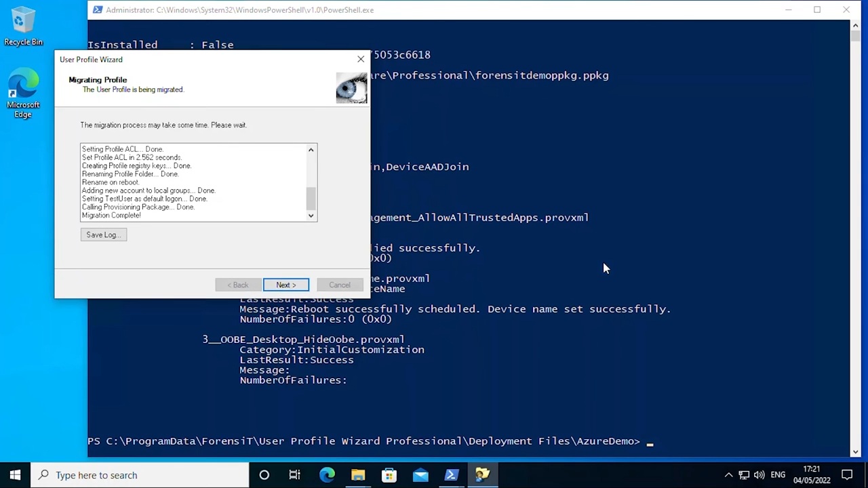Screen dimensions: 868x488
Task: Select 'Creating Profile registry keys' line
Action: pyautogui.click(x=136, y=166)
